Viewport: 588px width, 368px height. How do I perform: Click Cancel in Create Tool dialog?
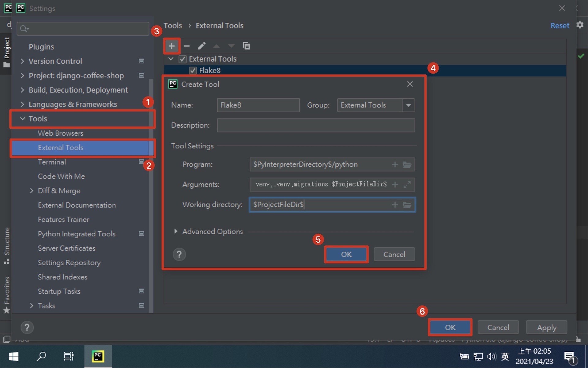coord(394,255)
